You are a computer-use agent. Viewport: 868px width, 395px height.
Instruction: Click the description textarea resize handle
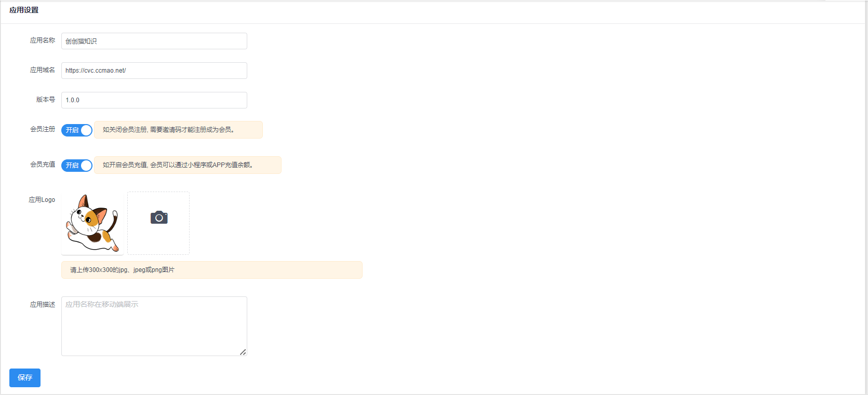243,352
